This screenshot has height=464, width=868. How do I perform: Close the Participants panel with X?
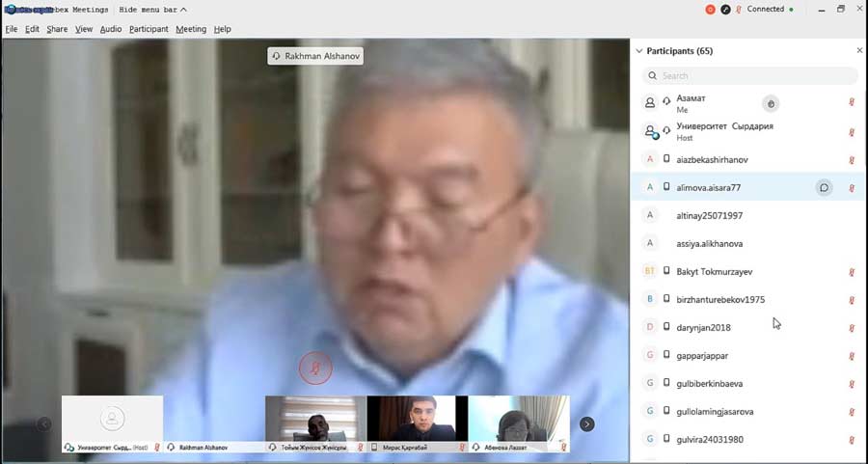859,50
